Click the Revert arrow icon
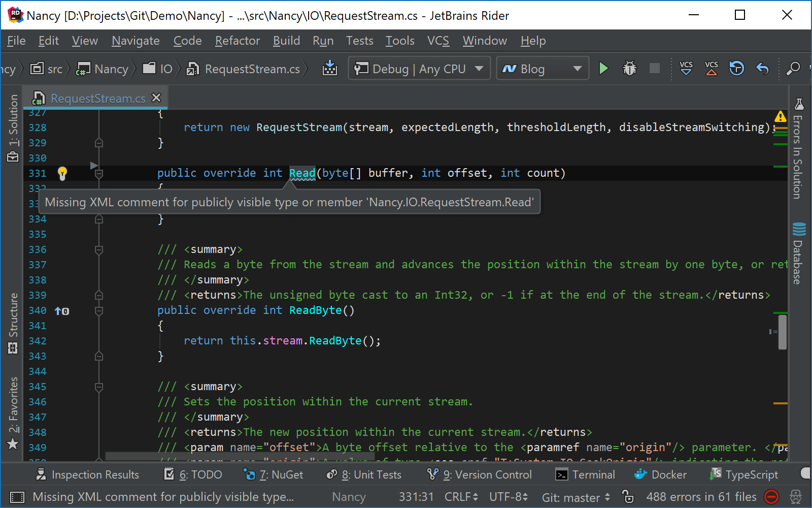 (762, 68)
